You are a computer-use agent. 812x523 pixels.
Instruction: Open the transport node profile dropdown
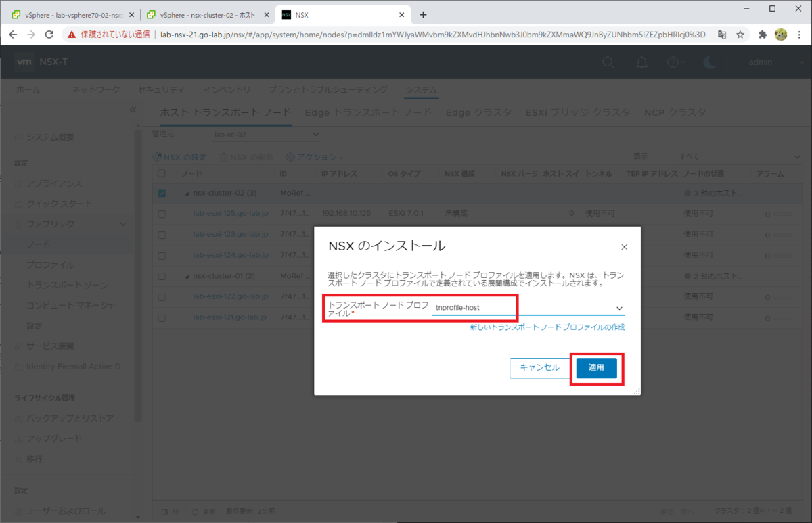click(528, 308)
